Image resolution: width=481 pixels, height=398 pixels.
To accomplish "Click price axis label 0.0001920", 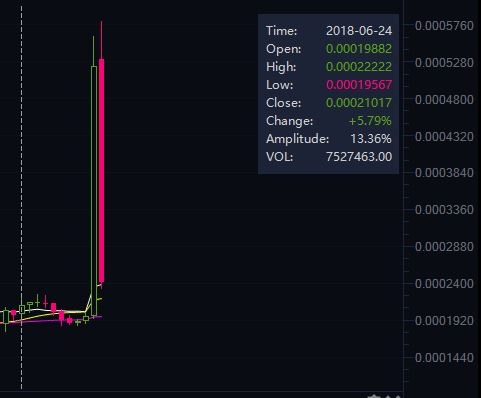I will (444, 321).
